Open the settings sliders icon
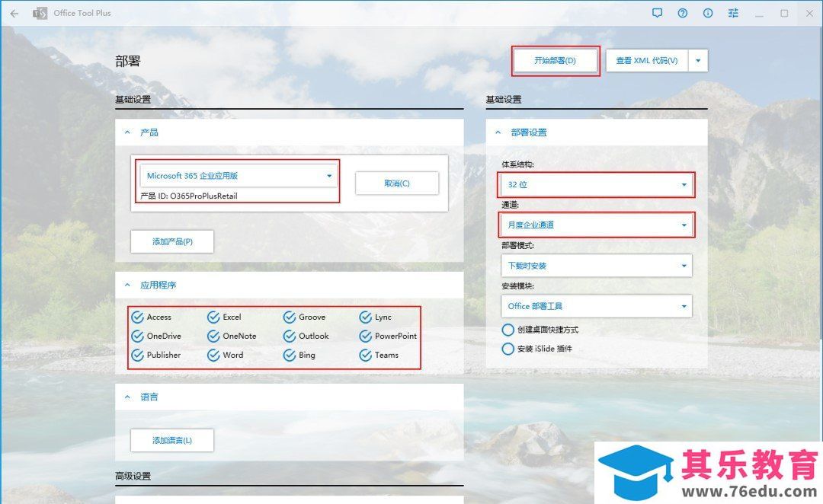 [733, 13]
